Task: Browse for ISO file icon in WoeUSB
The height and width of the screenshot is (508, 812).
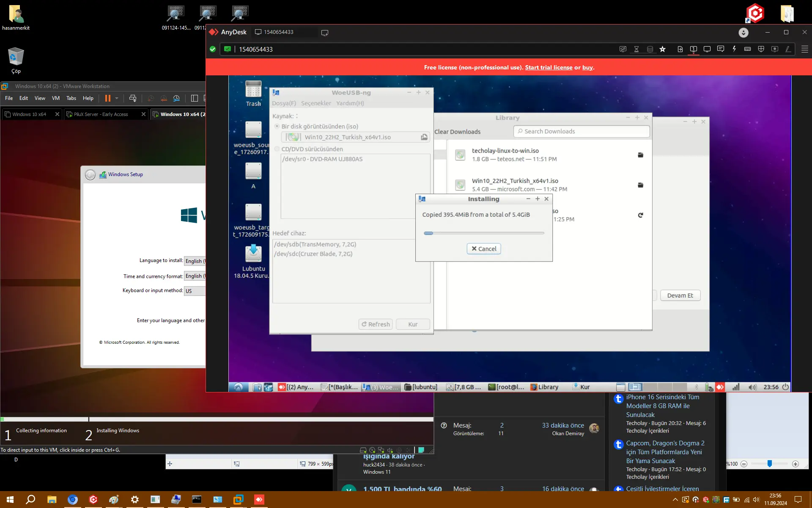Action: click(424, 137)
